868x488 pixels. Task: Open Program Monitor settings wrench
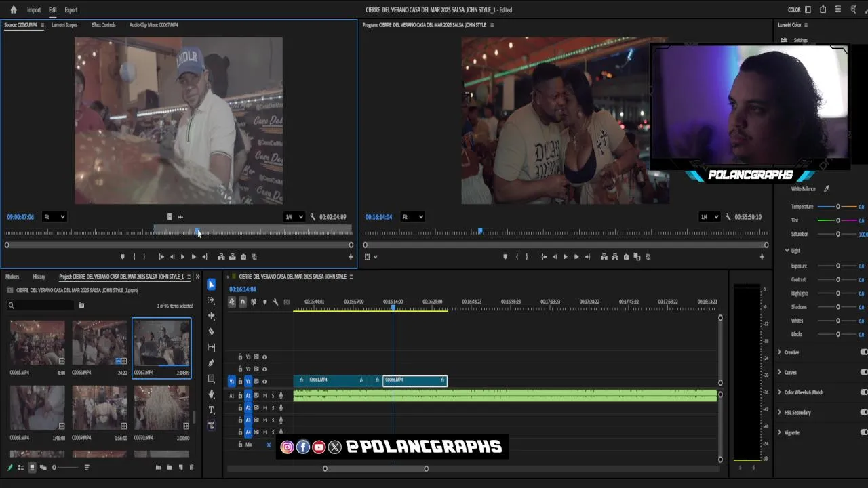point(728,217)
